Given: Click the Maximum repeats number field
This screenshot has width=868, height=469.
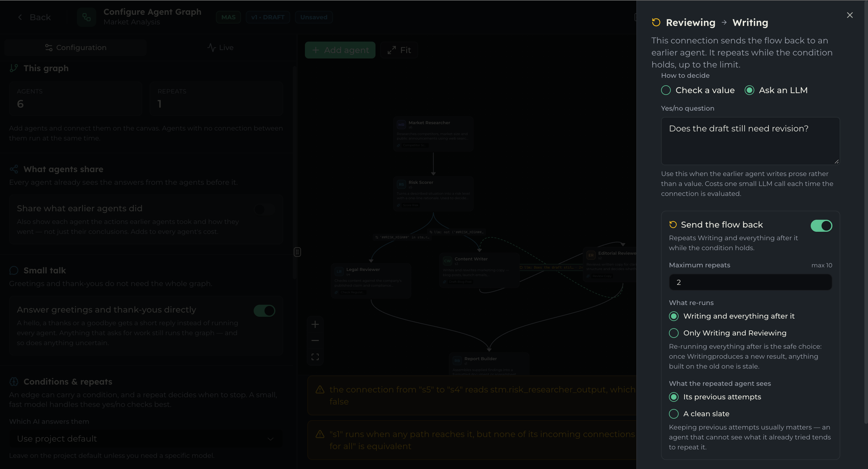Looking at the screenshot, I should (x=750, y=282).
